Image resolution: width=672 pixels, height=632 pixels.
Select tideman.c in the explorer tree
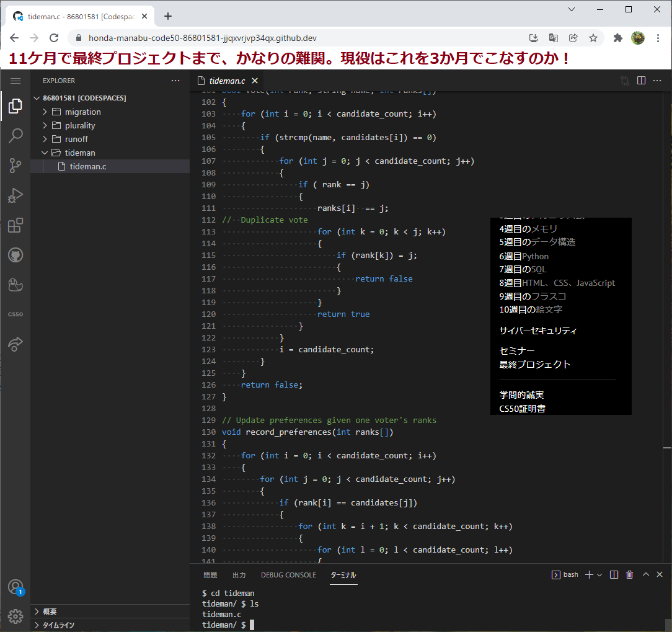(x=88, y=166)
